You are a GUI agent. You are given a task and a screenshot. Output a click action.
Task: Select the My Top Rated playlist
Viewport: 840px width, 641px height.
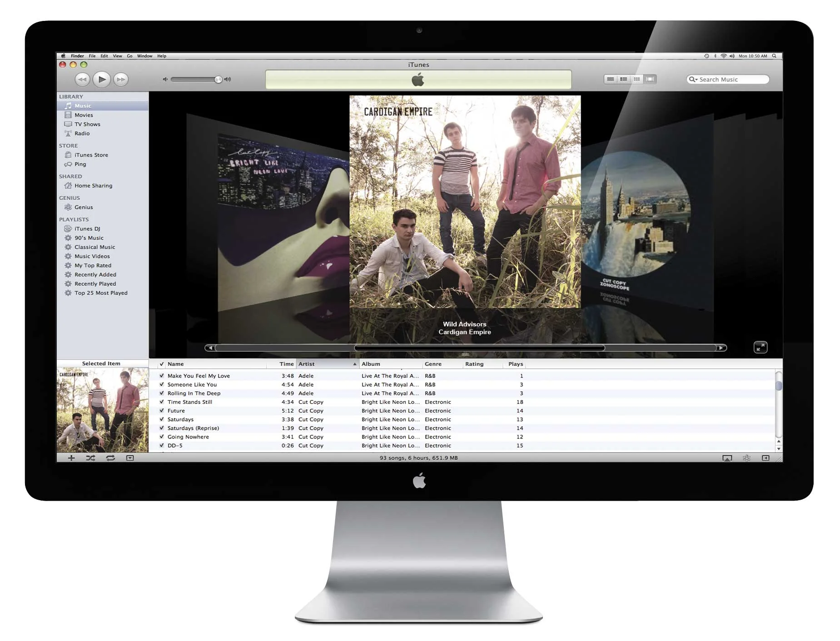pos(103,265)
